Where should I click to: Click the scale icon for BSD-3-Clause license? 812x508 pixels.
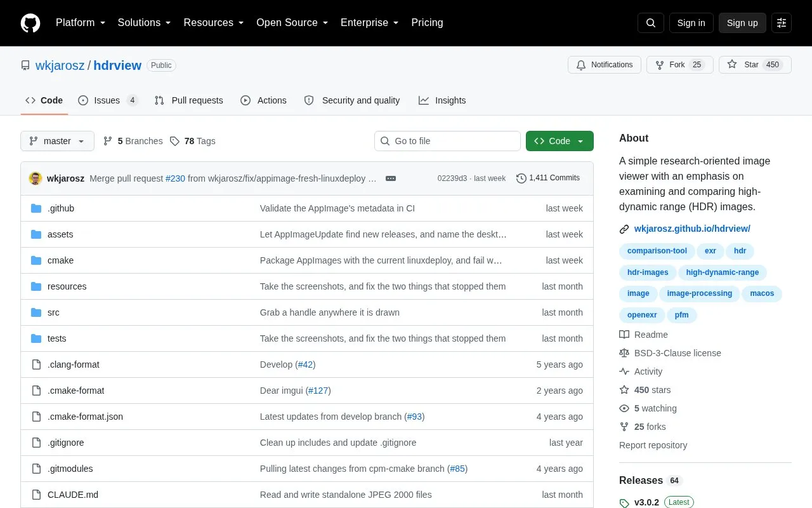[x=624, y=353]
